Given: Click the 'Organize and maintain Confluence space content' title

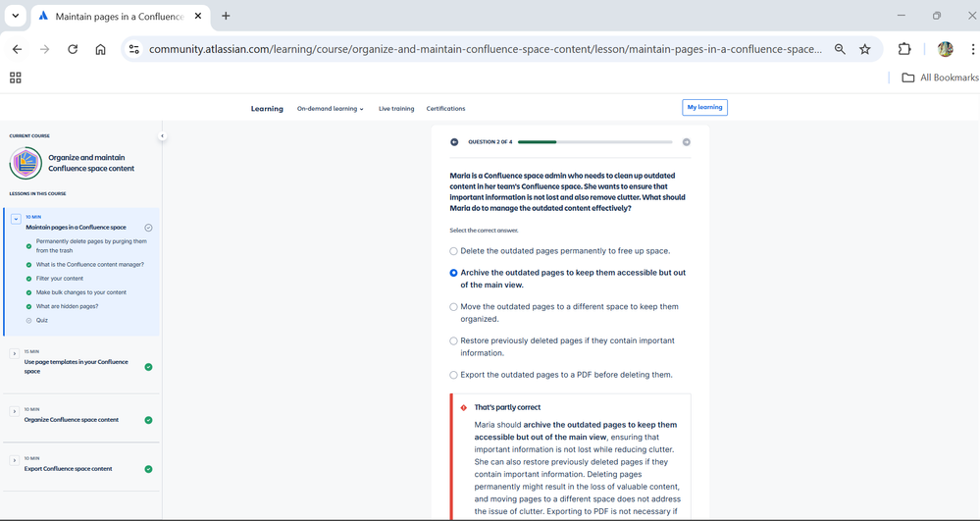Looking at the screenshot, I should [91, 163].
